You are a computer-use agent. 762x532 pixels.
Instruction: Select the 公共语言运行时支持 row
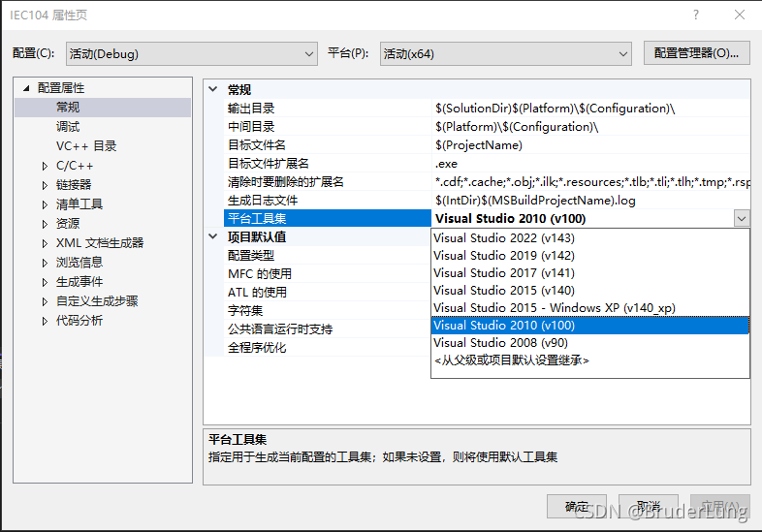pyautogui.click(x=328, y=329)
